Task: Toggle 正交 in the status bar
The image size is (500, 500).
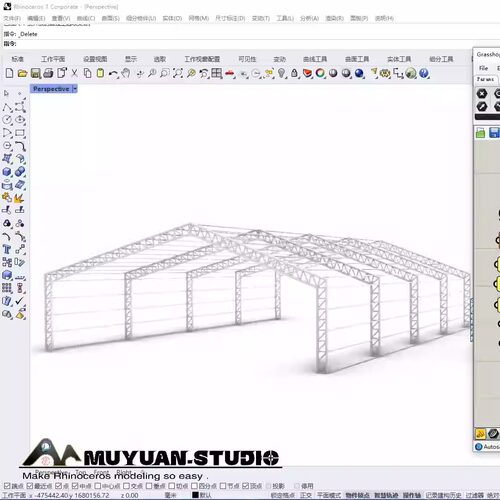Action: [x=306, y=495]
